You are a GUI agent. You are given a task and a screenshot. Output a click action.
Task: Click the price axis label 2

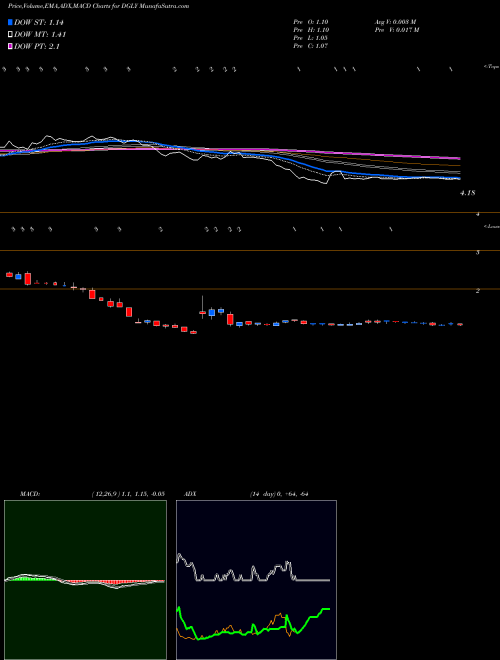point(478,290)
